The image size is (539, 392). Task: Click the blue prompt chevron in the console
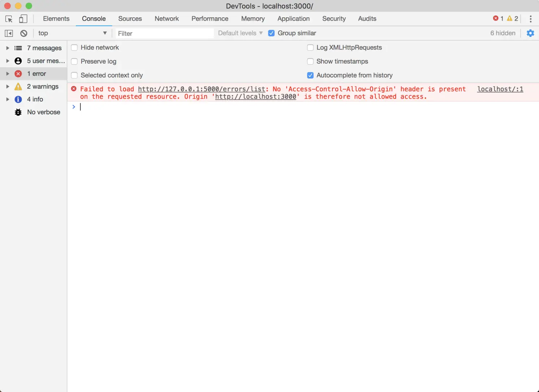(x=74, y=107)
